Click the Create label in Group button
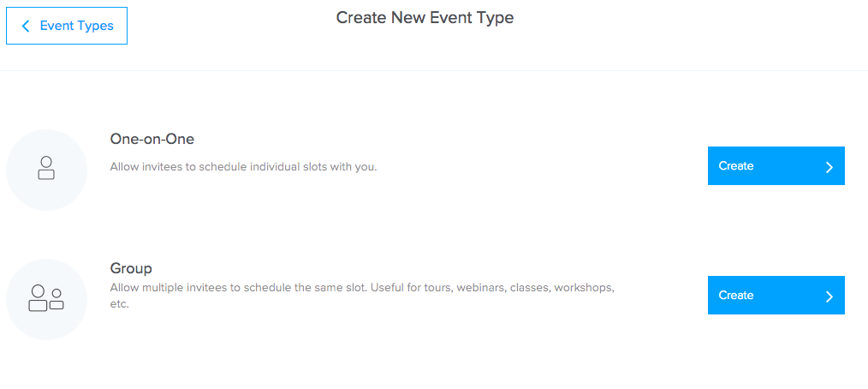Screen dimensions: 868x389 (735, 296)
